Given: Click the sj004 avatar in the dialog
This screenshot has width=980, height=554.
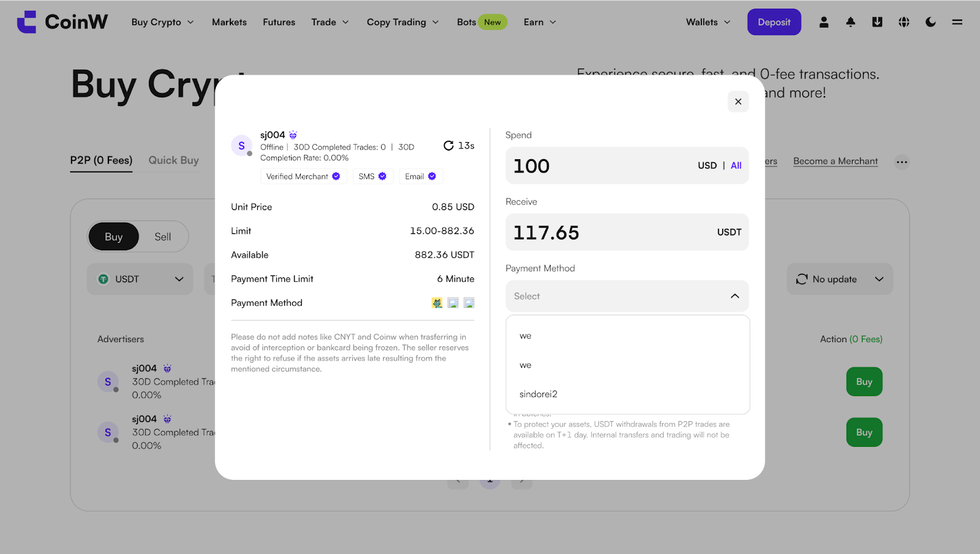Looking at the screenshot, I should coord(241,146).
